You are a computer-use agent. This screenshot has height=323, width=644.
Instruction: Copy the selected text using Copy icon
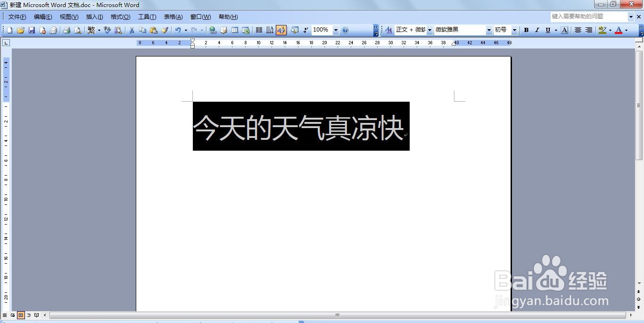(143, 30)
